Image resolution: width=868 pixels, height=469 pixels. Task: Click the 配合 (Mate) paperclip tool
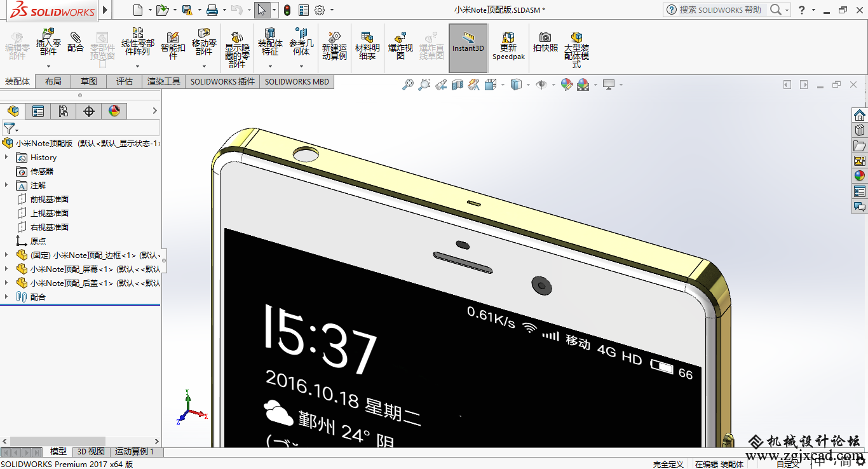click(x=75, y=42)
